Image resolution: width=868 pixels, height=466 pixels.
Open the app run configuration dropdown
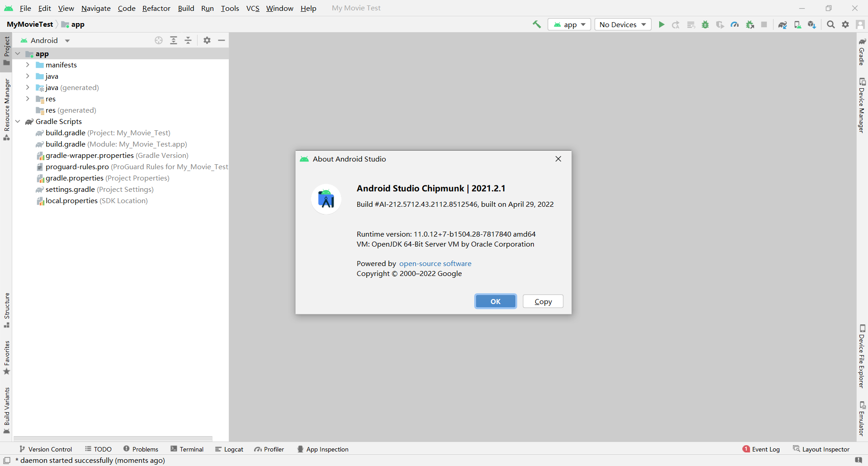click(x=569, y=24)
